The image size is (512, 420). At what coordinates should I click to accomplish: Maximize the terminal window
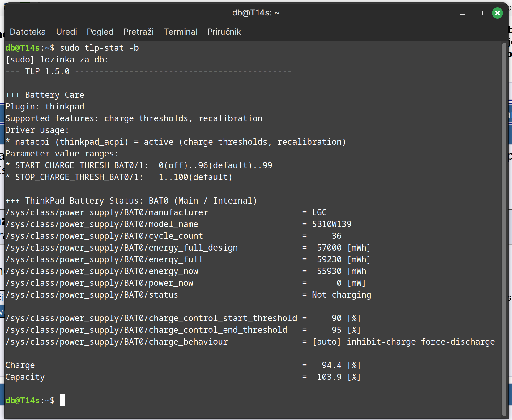[x=480, y=13]
